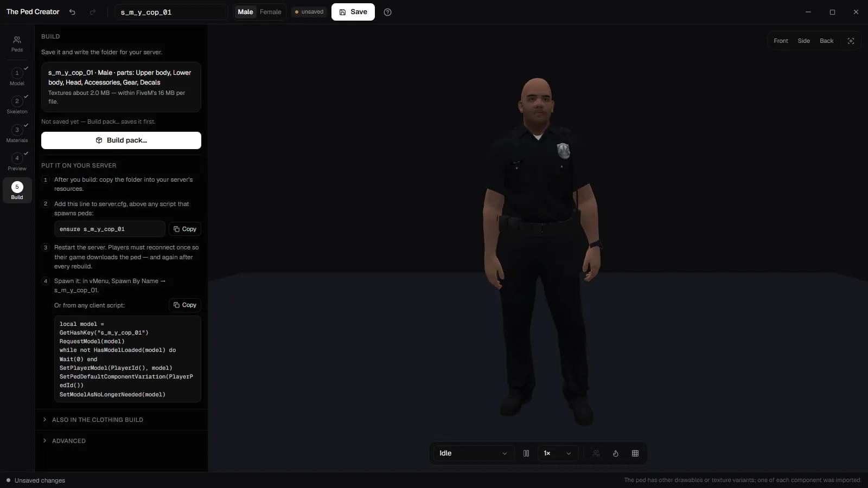Image resolution: width=868 pixels, height=488 pixels.
Task: Go to step 2 Skeleton
Action: (x=17, y=105)
